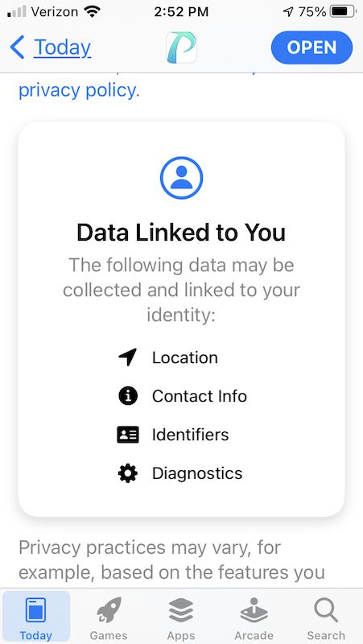Tap the Diagnostics gear icon
This screenshot has height=644, width=363.
[x=128, y=473]
